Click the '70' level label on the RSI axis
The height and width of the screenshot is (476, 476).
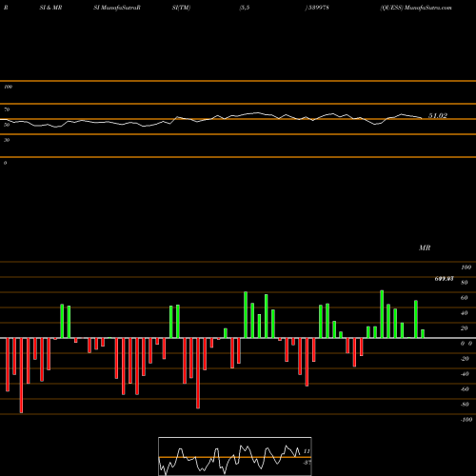7,109
